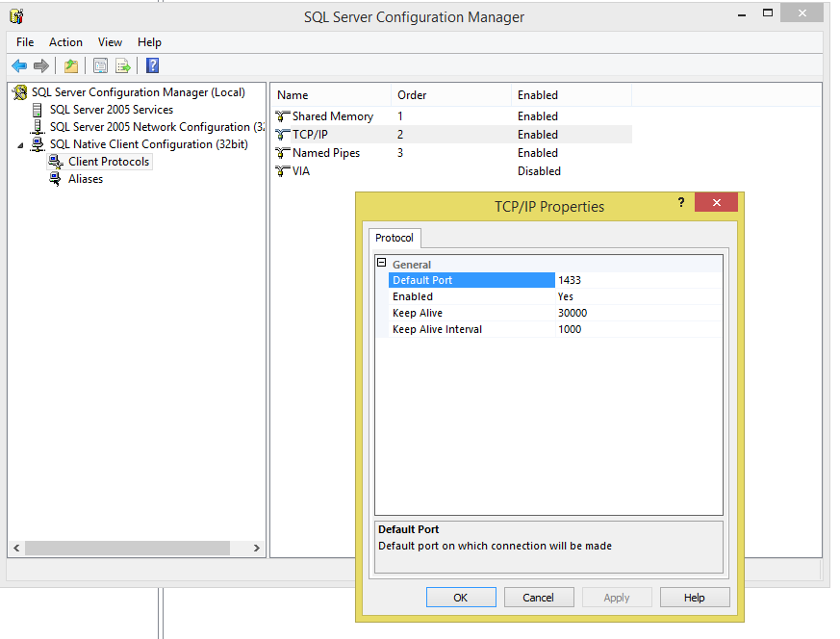Screen dimensions: 840x639
Task: Select SQL Server 2005 Services tree item
Action: tap(112, 110)
